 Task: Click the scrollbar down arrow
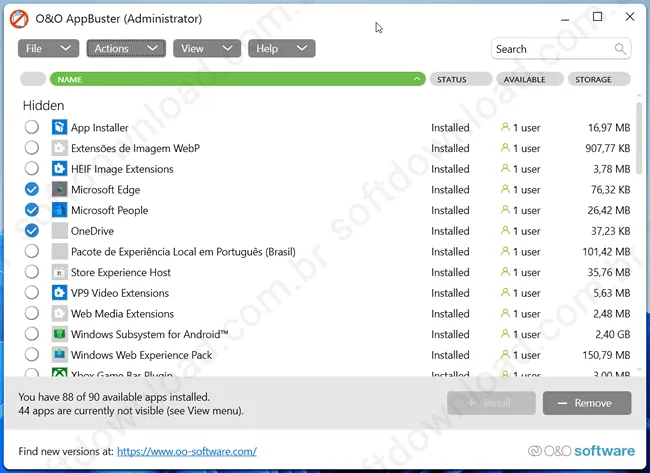coord(639,369)
